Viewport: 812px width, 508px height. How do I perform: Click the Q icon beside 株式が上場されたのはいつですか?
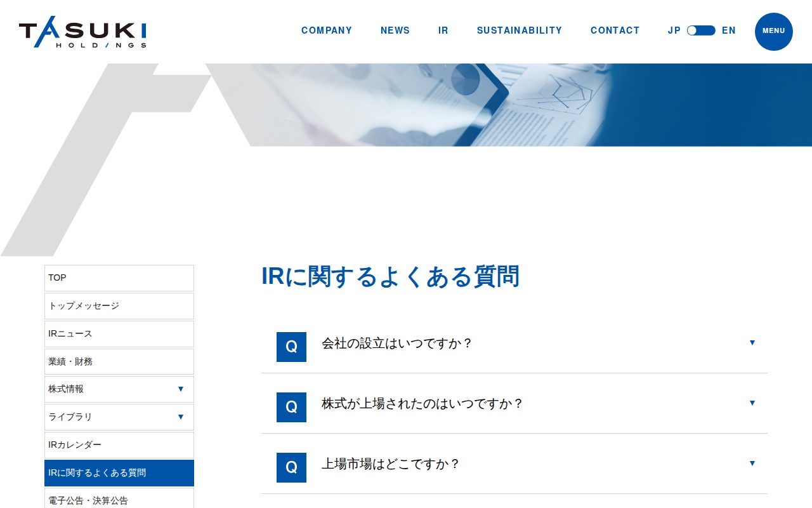click(291, 407)
